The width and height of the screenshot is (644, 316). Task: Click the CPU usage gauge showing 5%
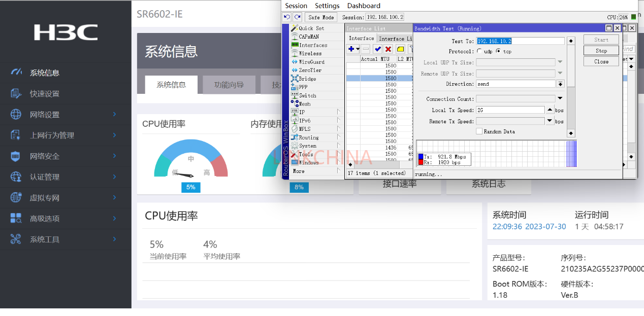click(191, 159)
